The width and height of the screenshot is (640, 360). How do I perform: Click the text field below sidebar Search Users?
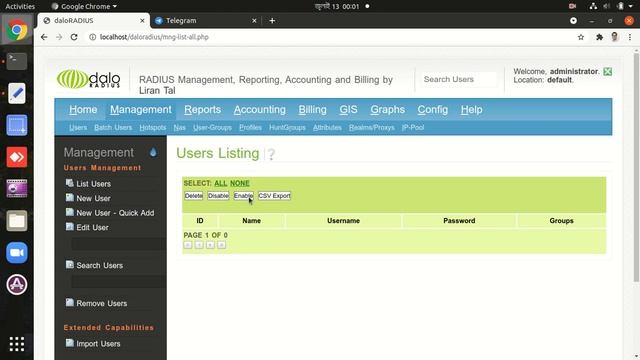(x=119, y=282)
